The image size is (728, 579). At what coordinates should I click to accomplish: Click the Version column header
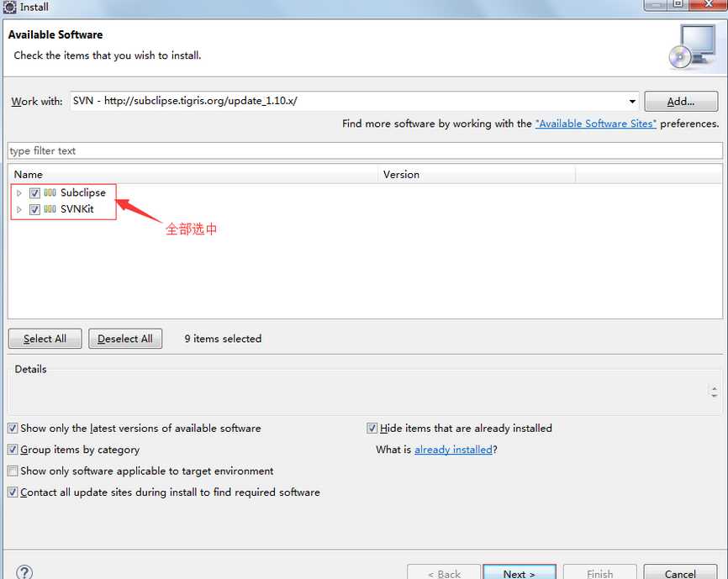(477, 175)
